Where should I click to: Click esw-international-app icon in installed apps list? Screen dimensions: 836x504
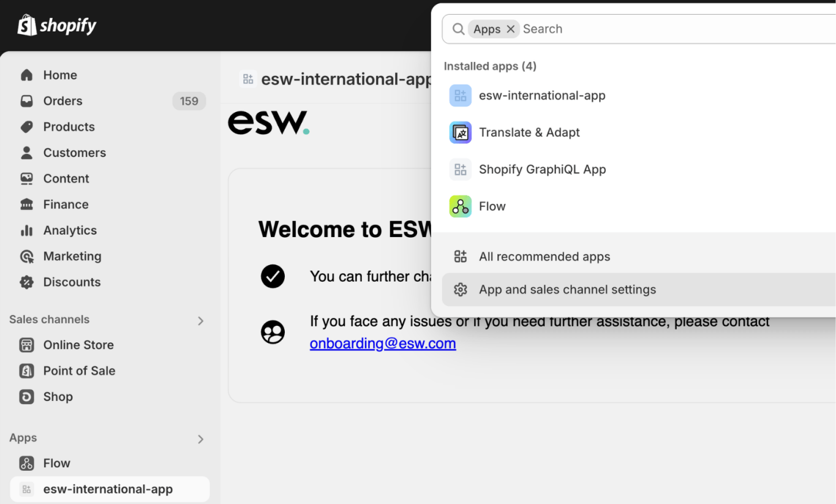point(461,96)
